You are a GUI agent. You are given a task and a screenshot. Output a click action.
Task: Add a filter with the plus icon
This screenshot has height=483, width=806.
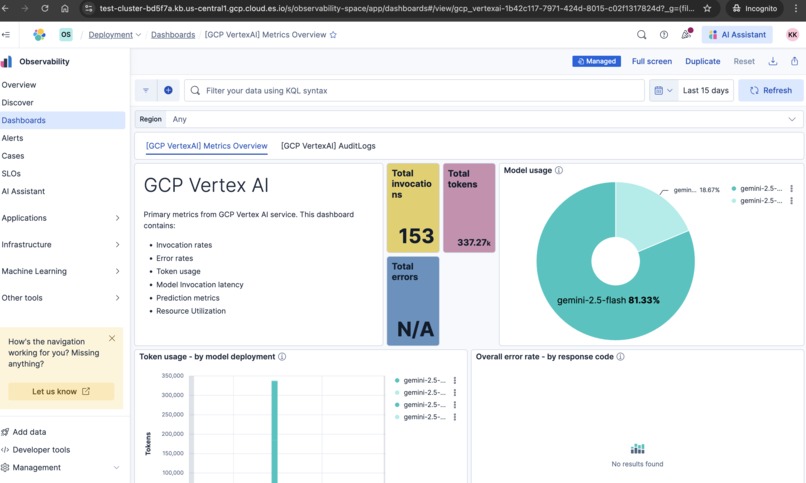168,90
